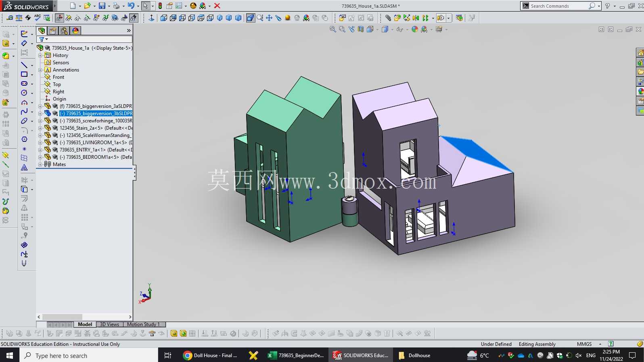Screen dimensions: 644x362
Task: Open the ConfigurationManager tab
Action: coord(64,31)
